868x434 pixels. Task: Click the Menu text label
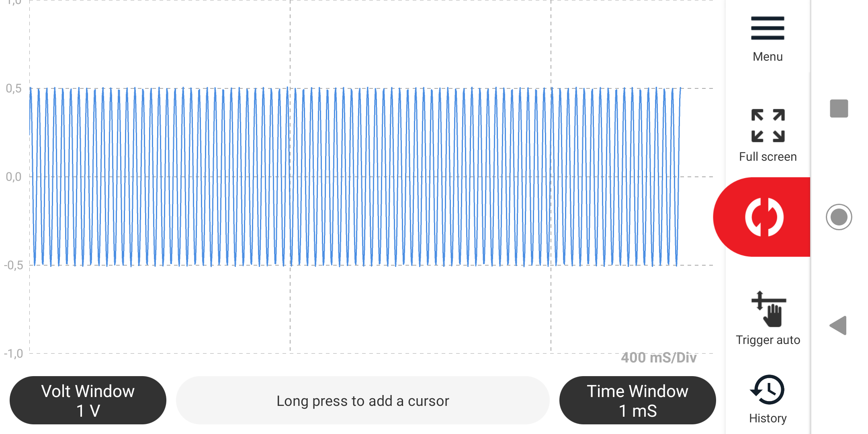(768, 57)
